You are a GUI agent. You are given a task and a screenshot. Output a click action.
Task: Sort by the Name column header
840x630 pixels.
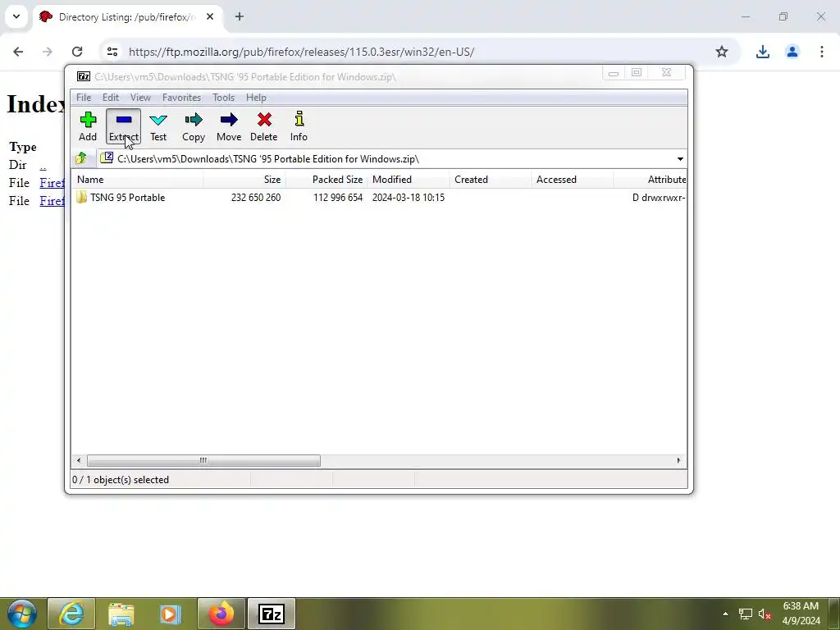[x=137, y=180]
